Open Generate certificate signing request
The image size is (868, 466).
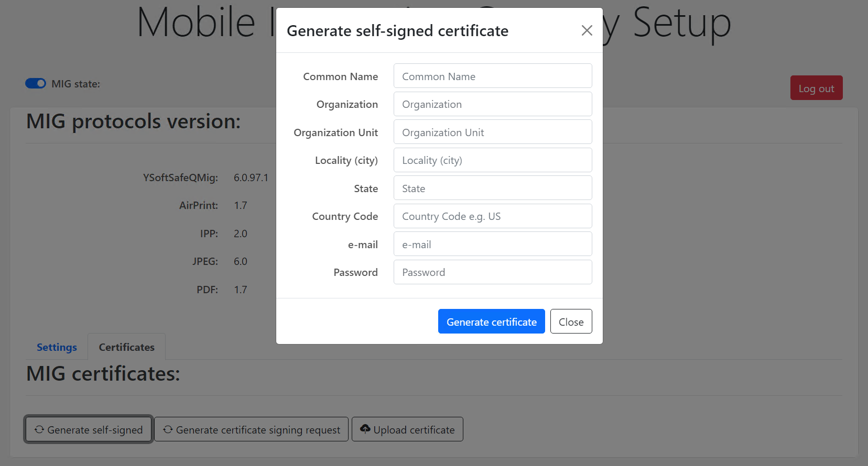[258, 430]
